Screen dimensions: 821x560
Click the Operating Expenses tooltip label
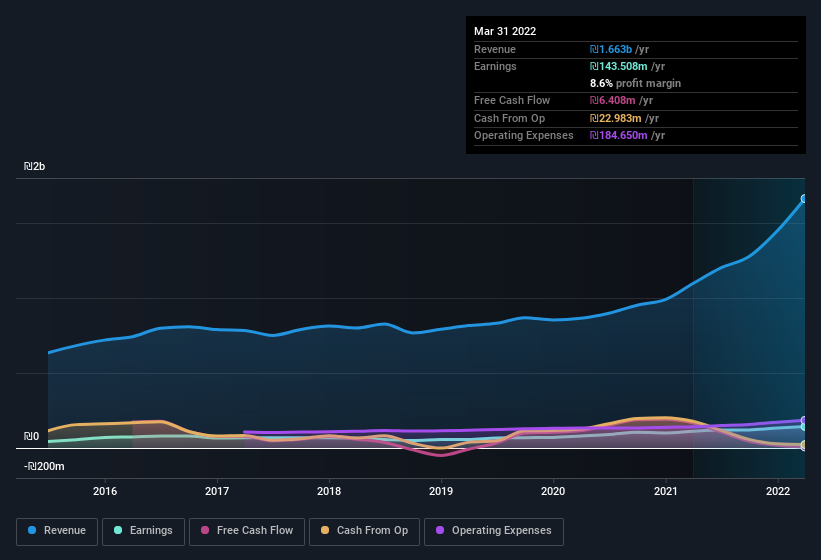click(x=524, y=136)
